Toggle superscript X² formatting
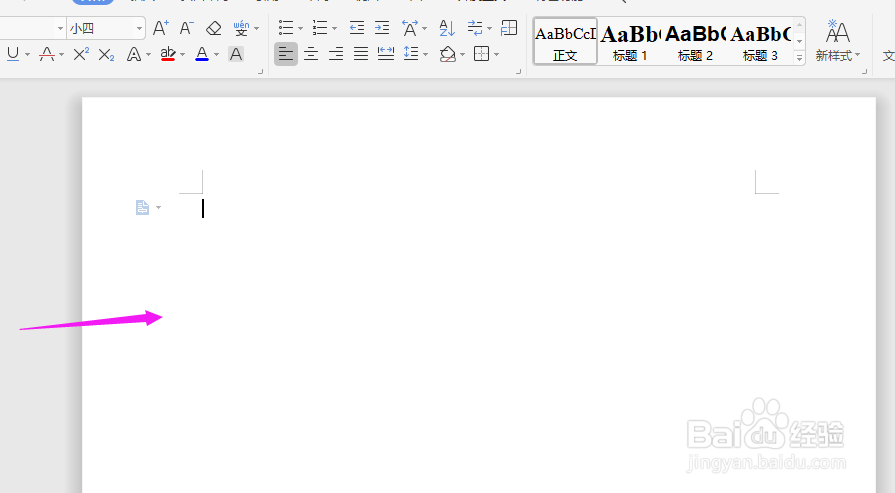 point(81,54)
